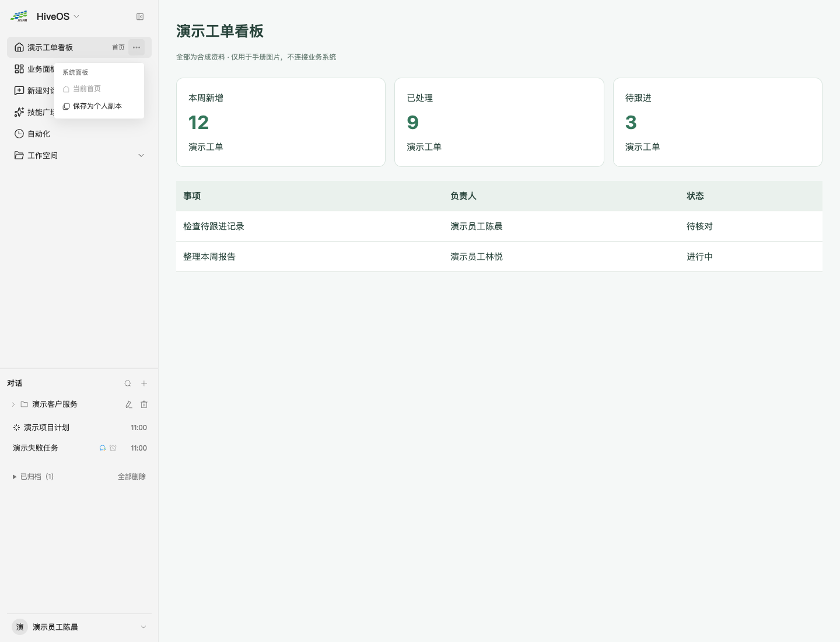Collapse the sidebar with the panel icon
Screen dimensions: 840x642
(x=140, y=17)
